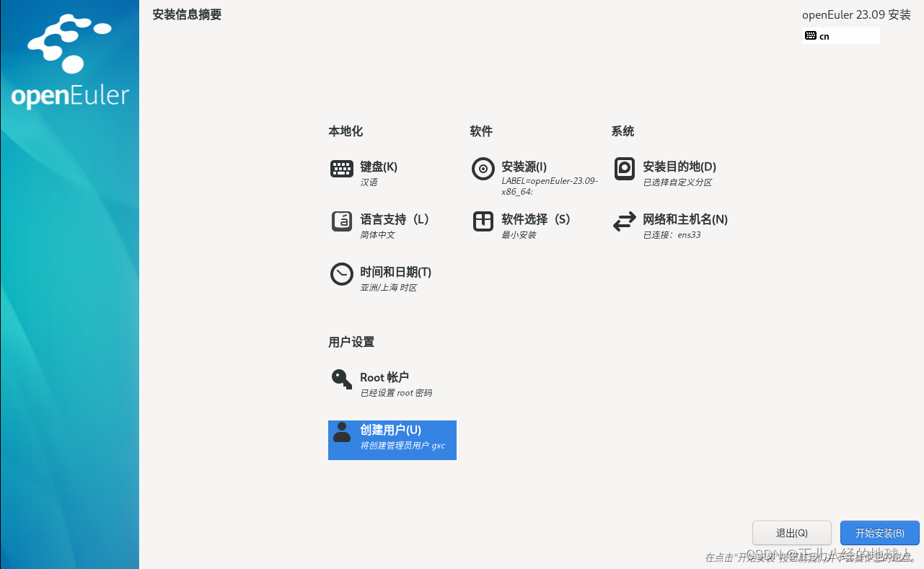The image size is (924, 569).
Task: Click the openEuler 23.09 安装 heading
Action: (856, 14)
